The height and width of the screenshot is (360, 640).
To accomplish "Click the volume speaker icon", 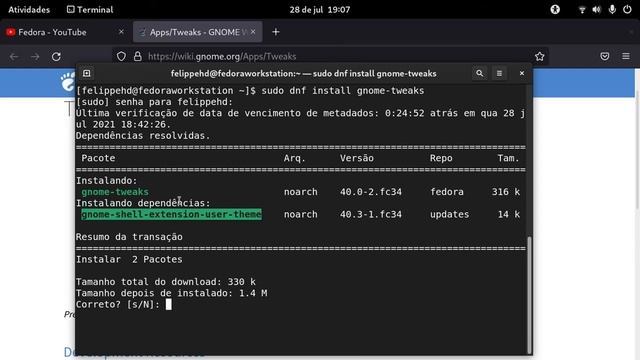I will 597,9.
